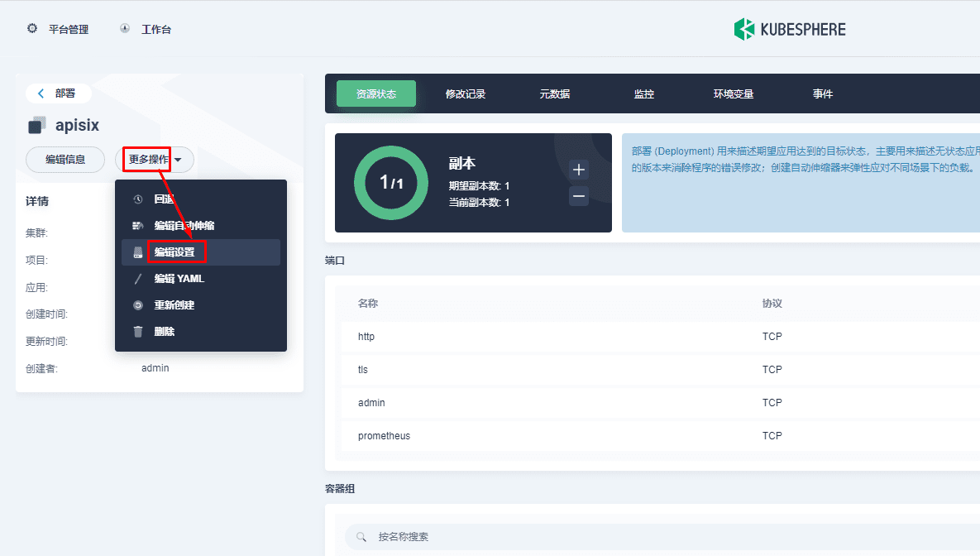Click the http port row
The width and height of the screenshot is (980, 556).
pyautogui.click(x=661, y=337)
